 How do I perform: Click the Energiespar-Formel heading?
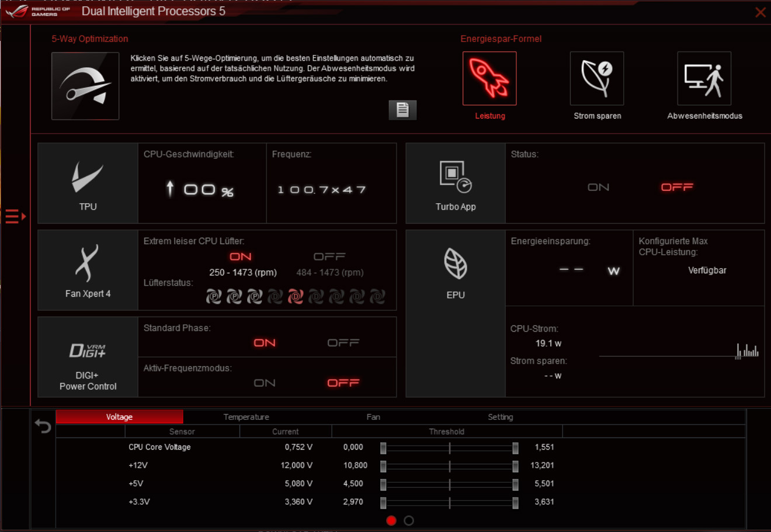[501, 39]
